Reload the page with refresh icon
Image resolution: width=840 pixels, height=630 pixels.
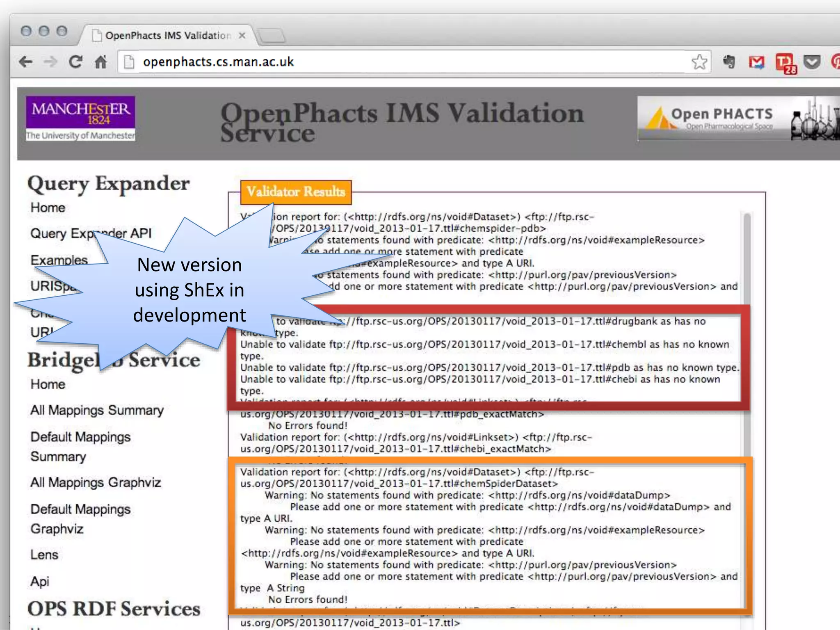click(75, 62)
